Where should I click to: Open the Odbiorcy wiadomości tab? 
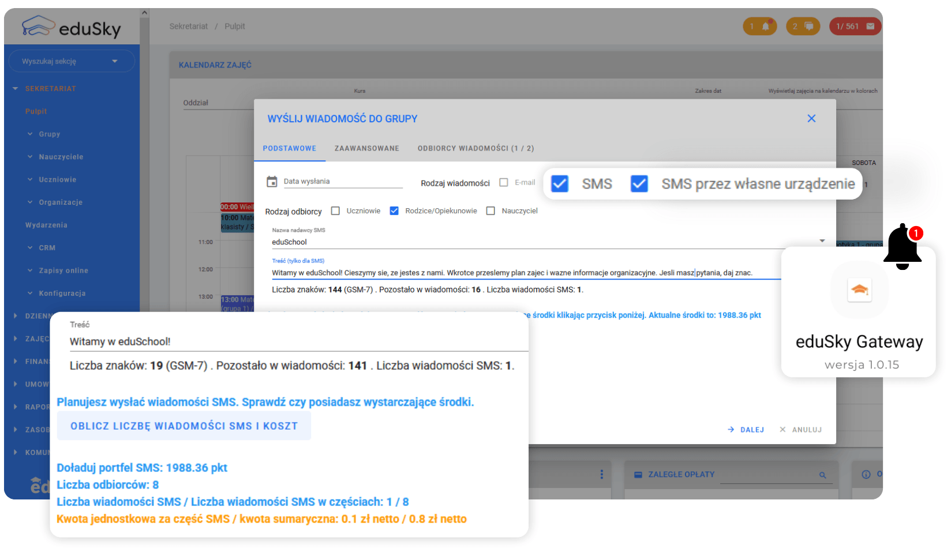[x=476, y=148]
